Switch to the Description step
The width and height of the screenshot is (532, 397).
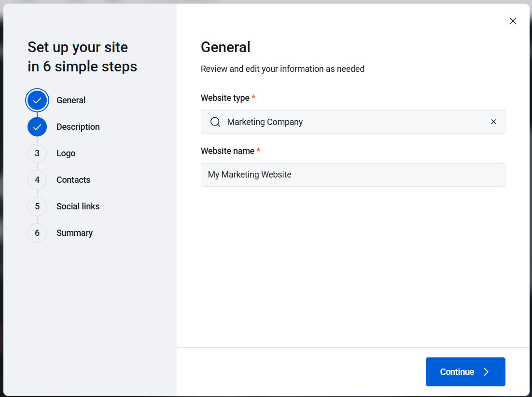tap(78, 127)
